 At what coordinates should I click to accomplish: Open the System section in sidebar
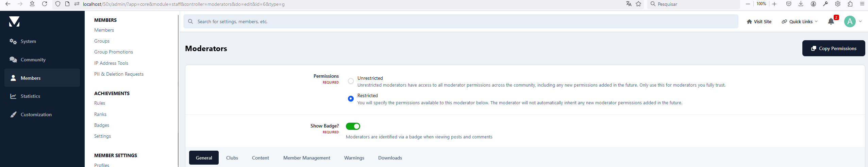[28, 41]
